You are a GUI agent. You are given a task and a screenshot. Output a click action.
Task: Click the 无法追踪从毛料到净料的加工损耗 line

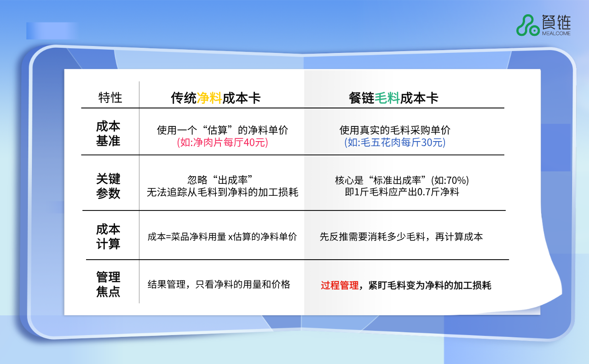coord(222,192)
